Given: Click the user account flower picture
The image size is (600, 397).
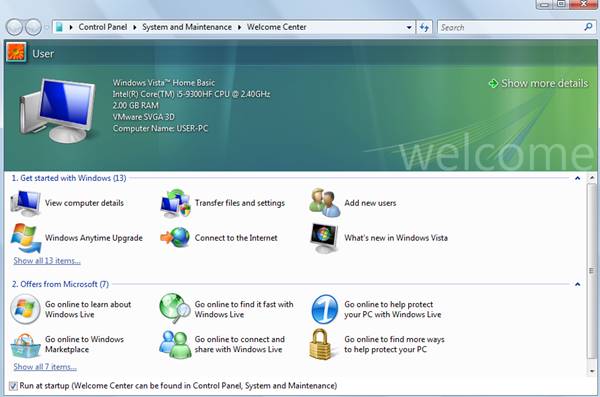Looking at the screenshot, I should (x=16, y=52).
